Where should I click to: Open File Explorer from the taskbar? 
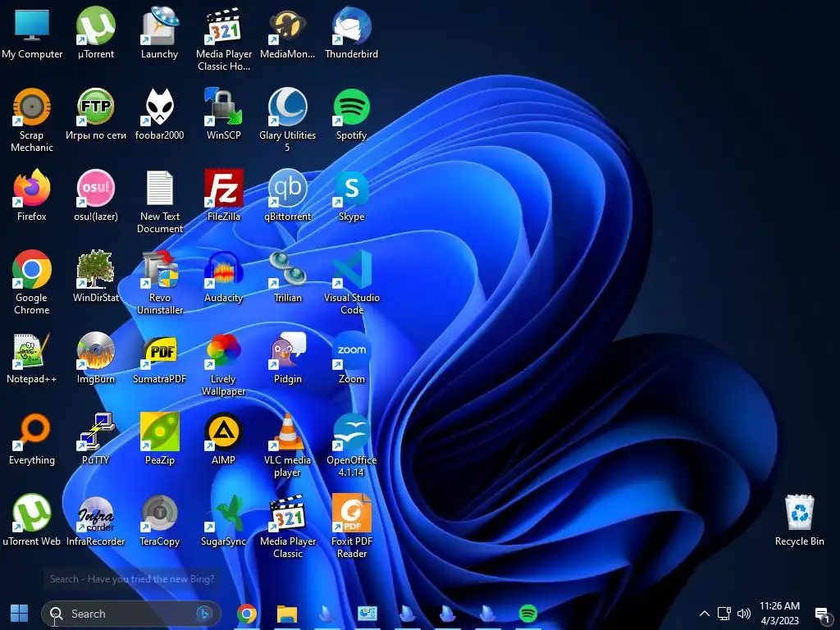(x=286, y=614)
